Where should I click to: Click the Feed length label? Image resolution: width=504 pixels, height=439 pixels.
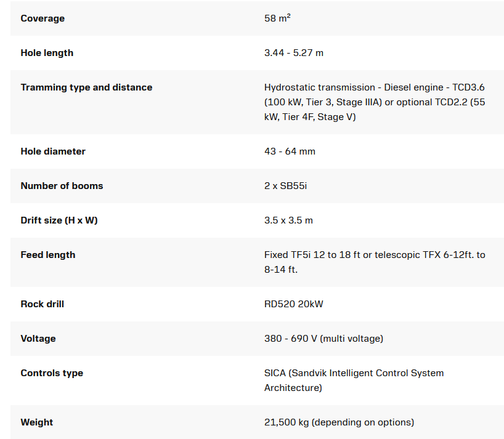(48, 255)
